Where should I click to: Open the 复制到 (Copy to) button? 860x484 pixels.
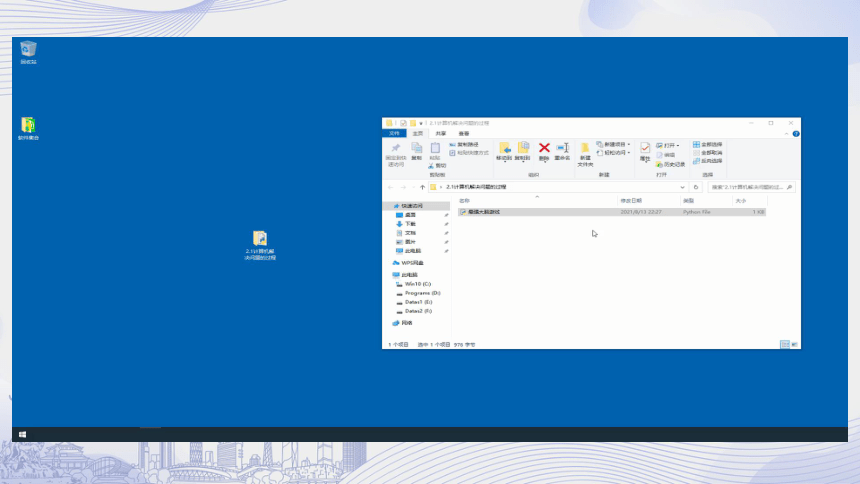pos(523,151)
